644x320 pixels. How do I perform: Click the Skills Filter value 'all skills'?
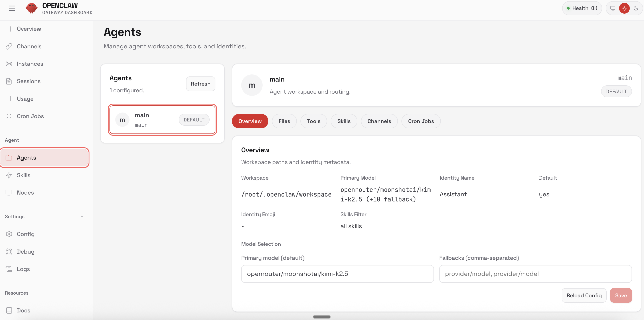pyautogui.click(x=351, y=226)
